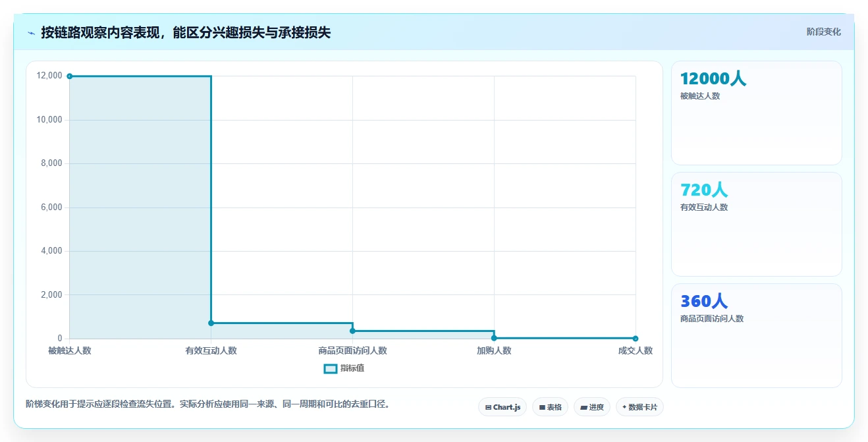This screenshot has width=868, height=442.
Task: Select the 进度 tag
Action: 592,407
